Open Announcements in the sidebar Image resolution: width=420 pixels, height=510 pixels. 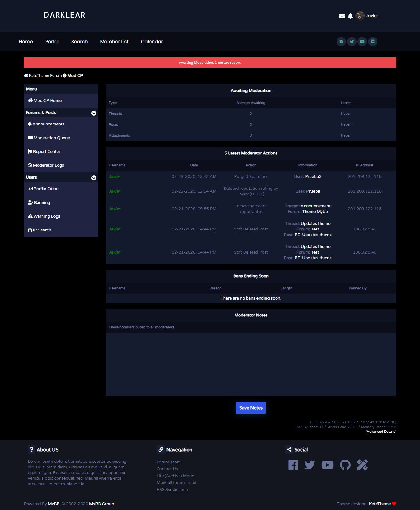click(x=61, y=124)
